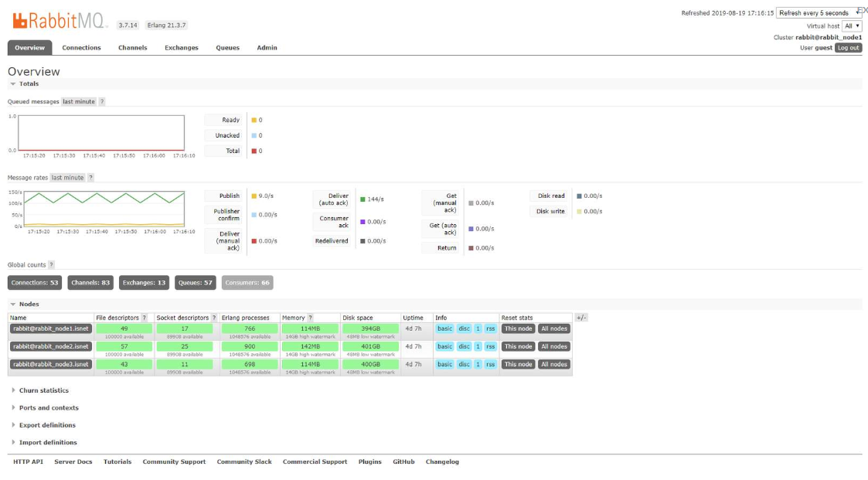Open the Virtual host dropdown
The height and width of the screenshot is (480, 868).
(853, 26)
